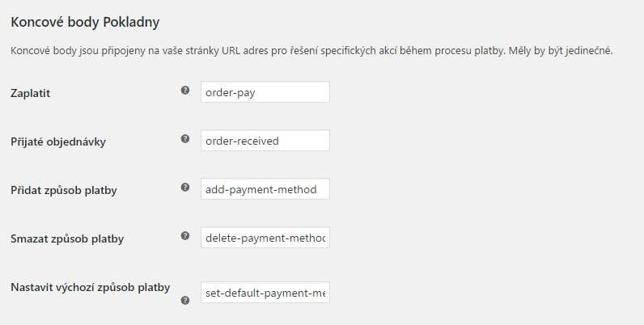This screenshot has width=644, height=325.
Task: Show help tooltip for Zaplatit
Action: click(185, 91)
